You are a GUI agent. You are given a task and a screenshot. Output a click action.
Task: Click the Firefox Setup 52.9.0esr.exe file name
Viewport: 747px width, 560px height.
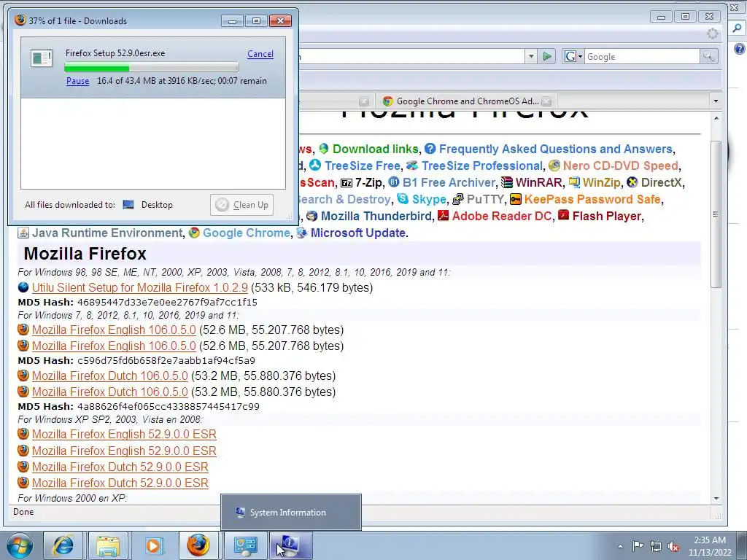(x=115, y=53)
